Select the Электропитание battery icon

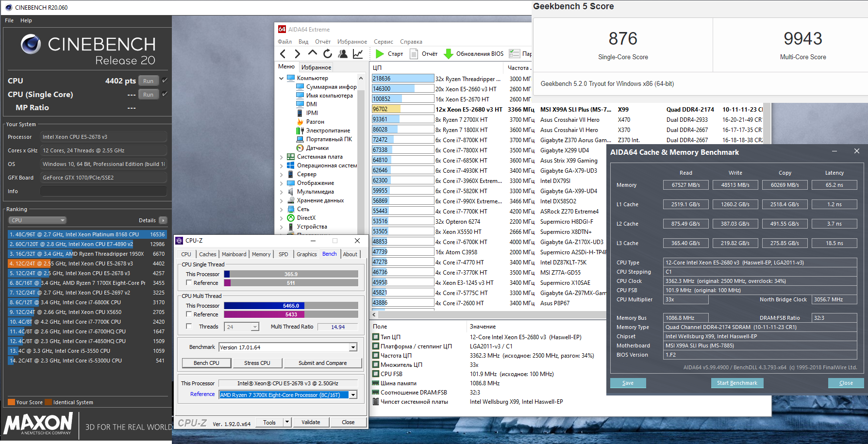(300, 131)
